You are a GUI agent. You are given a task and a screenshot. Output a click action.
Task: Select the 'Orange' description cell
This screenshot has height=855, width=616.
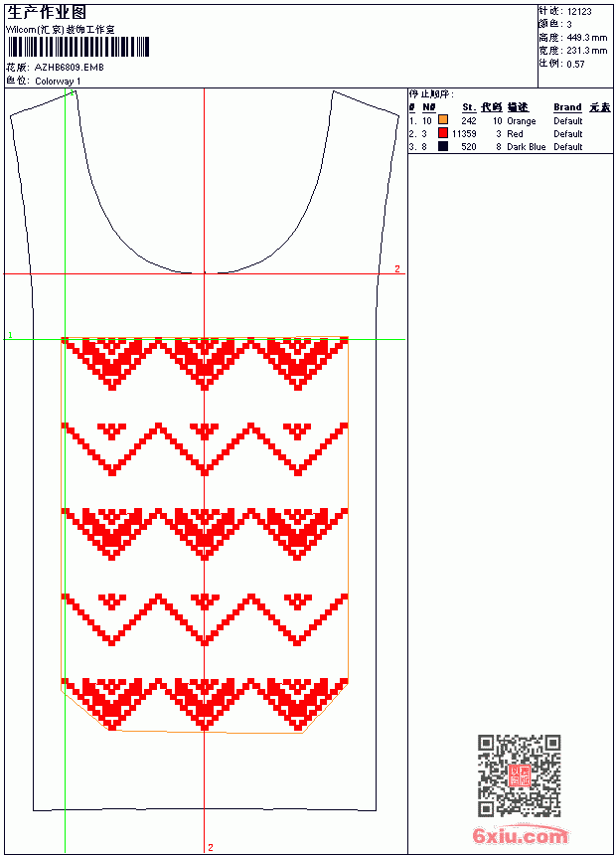(x=522, y=121)
